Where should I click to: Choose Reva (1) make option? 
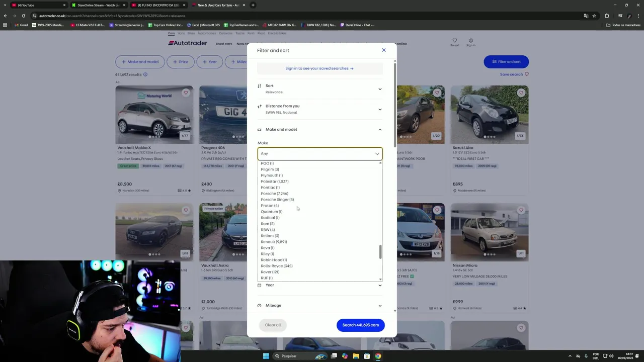(x=267, y=248)
